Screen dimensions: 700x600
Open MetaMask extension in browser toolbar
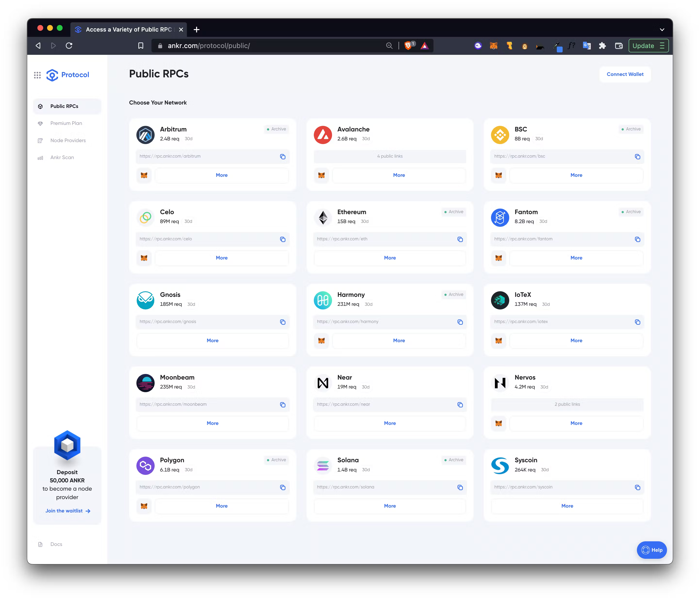coord(494,46)
